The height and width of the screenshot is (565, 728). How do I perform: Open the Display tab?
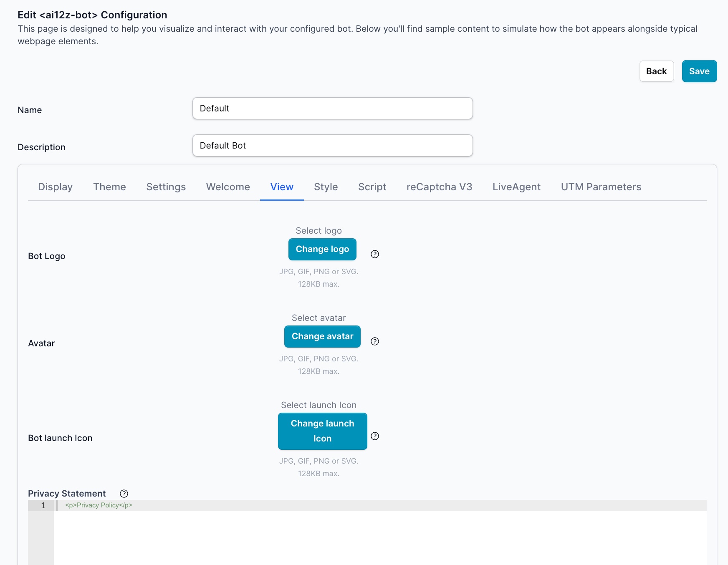pos(55,187)
